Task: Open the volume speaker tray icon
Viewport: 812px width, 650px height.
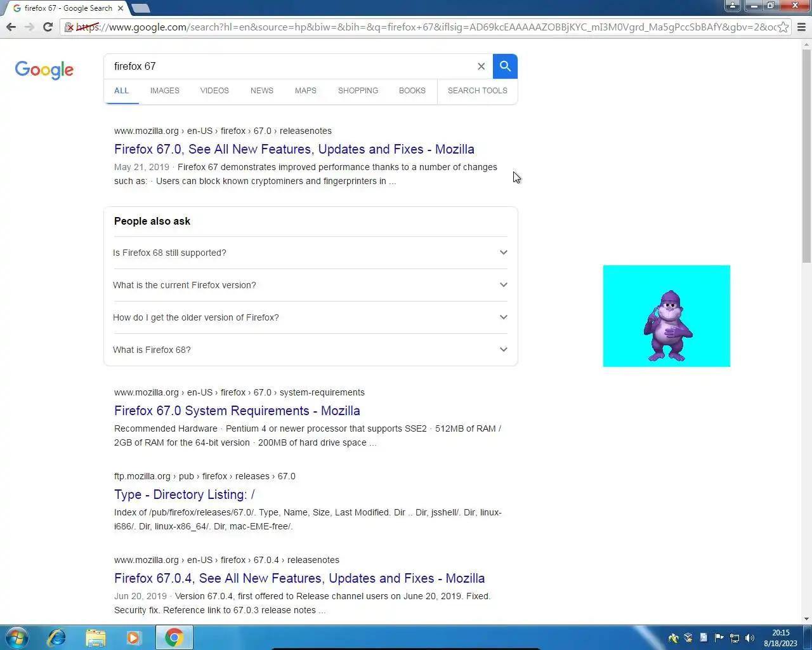Action: pos(750,638)
